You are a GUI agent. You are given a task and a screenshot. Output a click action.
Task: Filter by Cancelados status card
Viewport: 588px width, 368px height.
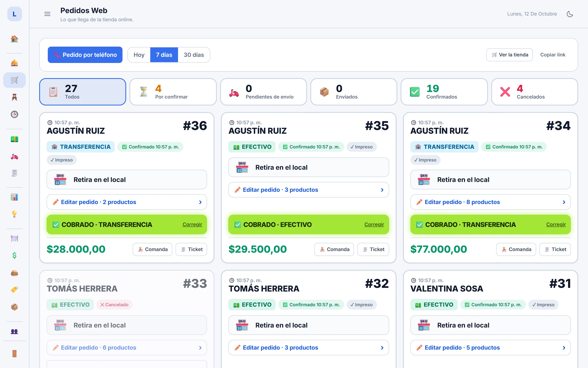click(535, 92)
